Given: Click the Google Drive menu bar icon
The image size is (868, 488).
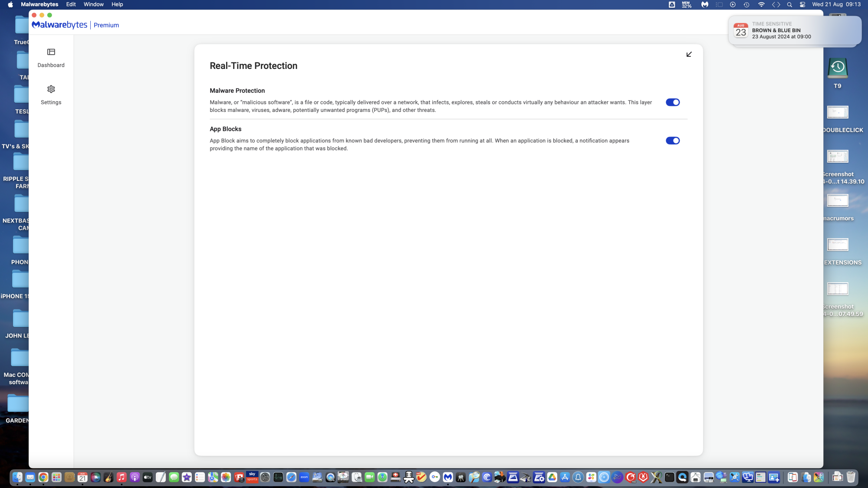Looking at the screenshot, I should click(x=672, y=4).
